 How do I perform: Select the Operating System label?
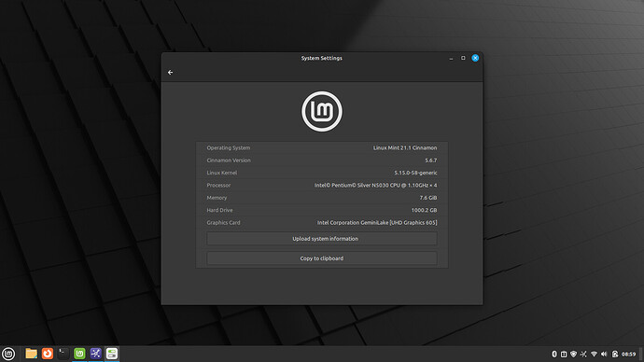click(229, 147)
